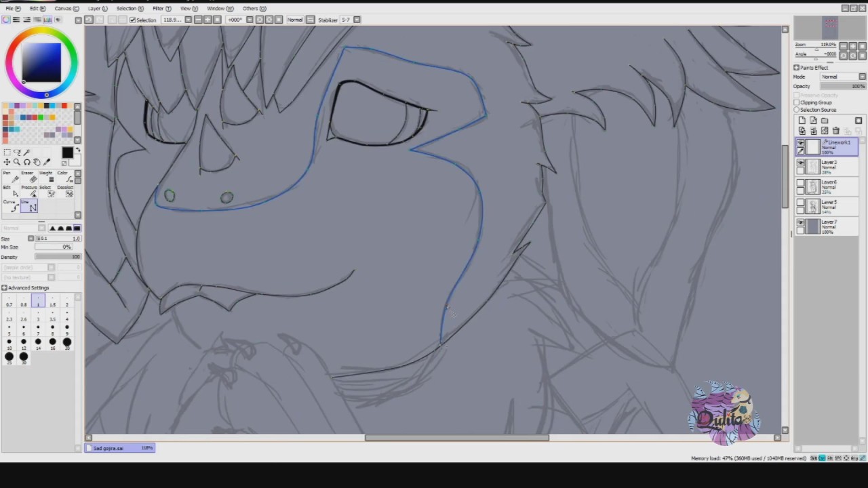Activate the Zoom magnifier tool
This screenshot has height=488, width=868.
tap(16, 162)
